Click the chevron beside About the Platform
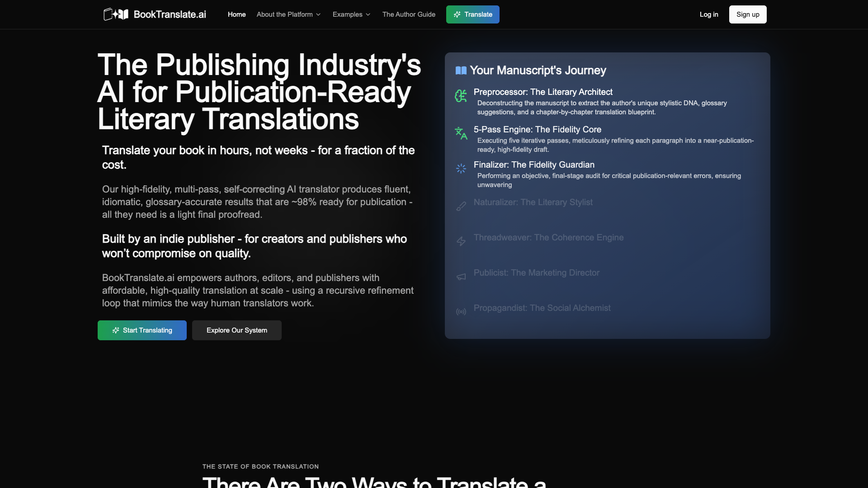Screen dimensions: 868x488 click(318, 14)
